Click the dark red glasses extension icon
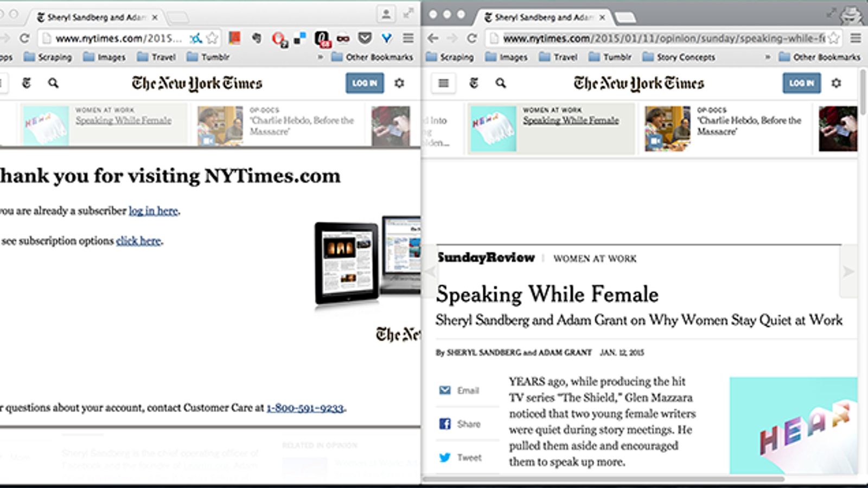The height and width of the screenshot is (488, 868). coord(343,38)
